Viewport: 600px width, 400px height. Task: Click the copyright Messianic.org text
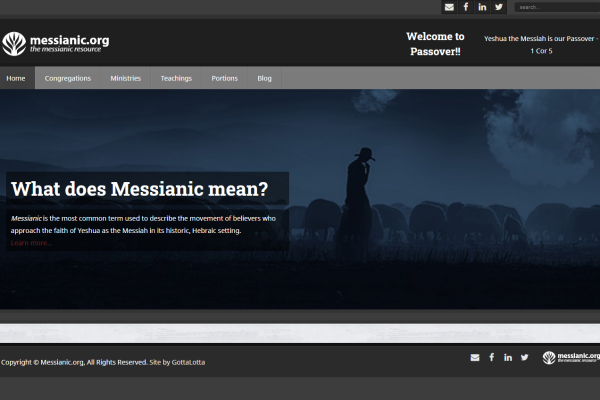pos(62,362)
